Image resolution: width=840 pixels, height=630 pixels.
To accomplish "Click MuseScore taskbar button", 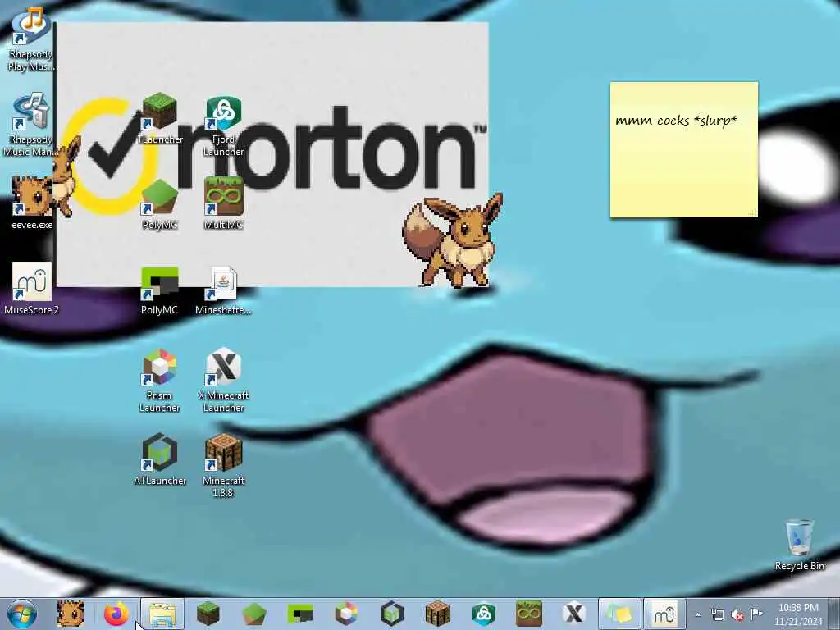I will [664, 614].
